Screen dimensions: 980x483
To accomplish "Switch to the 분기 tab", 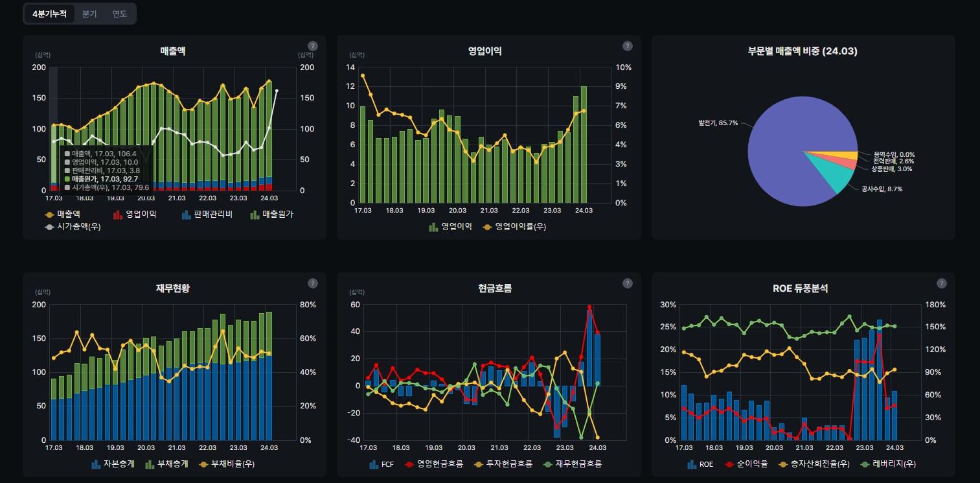I will (x=89, y=14).
